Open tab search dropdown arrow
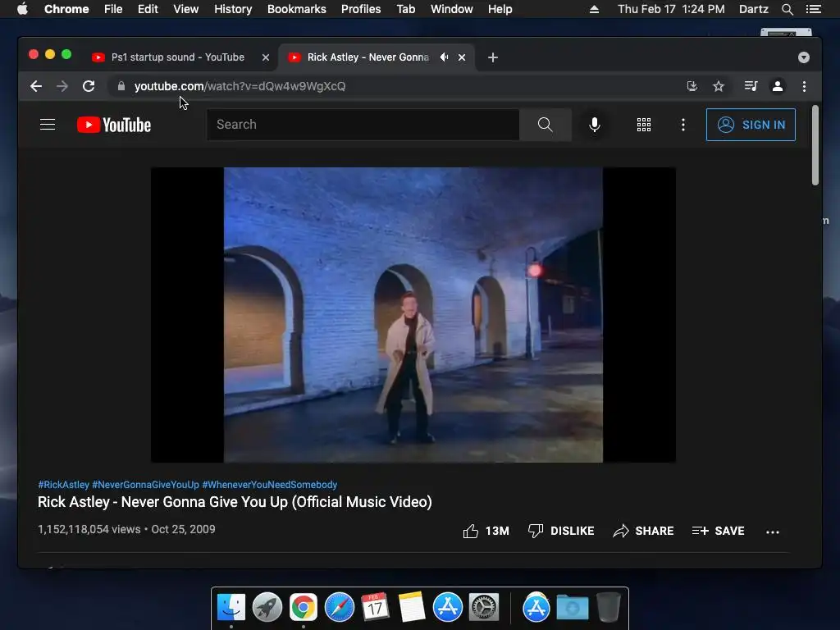 pos(804,57)
